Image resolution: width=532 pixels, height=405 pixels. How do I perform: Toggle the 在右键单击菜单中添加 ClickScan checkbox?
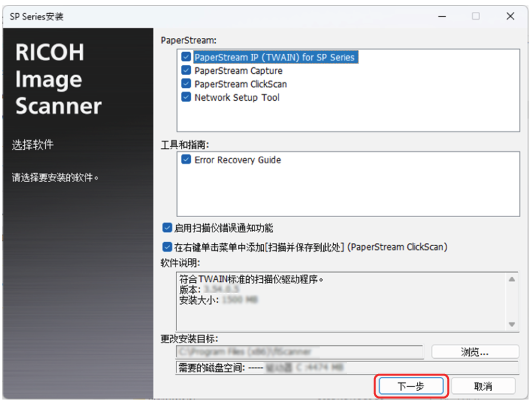click(167, 247)
